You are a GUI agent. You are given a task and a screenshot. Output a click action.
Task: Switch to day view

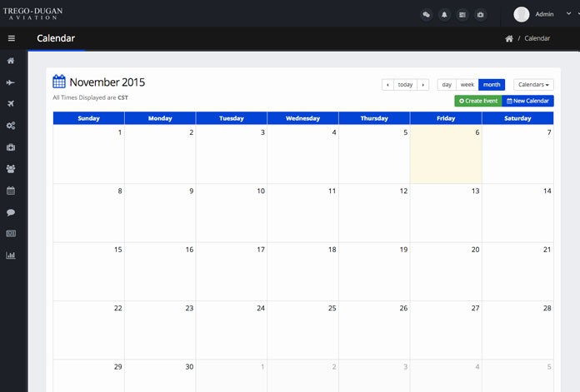447,85
